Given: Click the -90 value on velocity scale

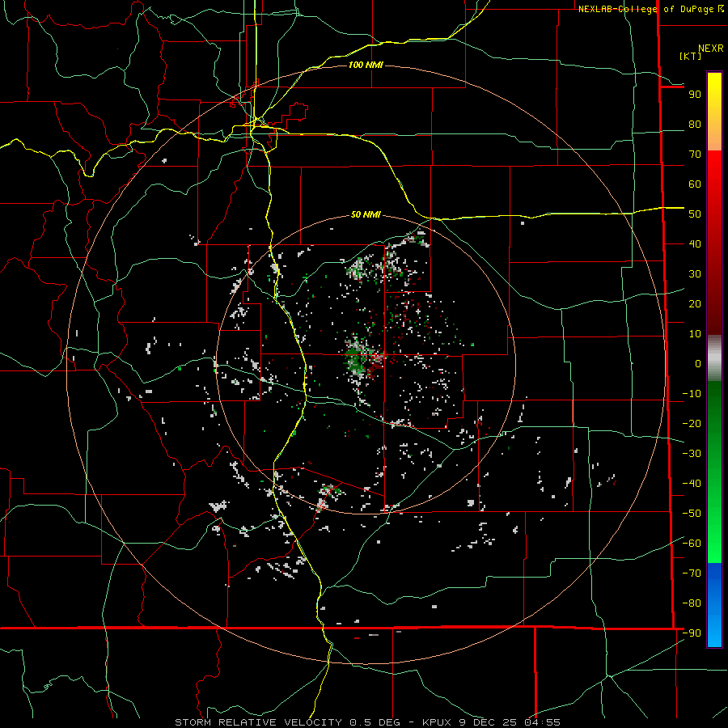Looking at the screenshot, I should tap(692, 633).
